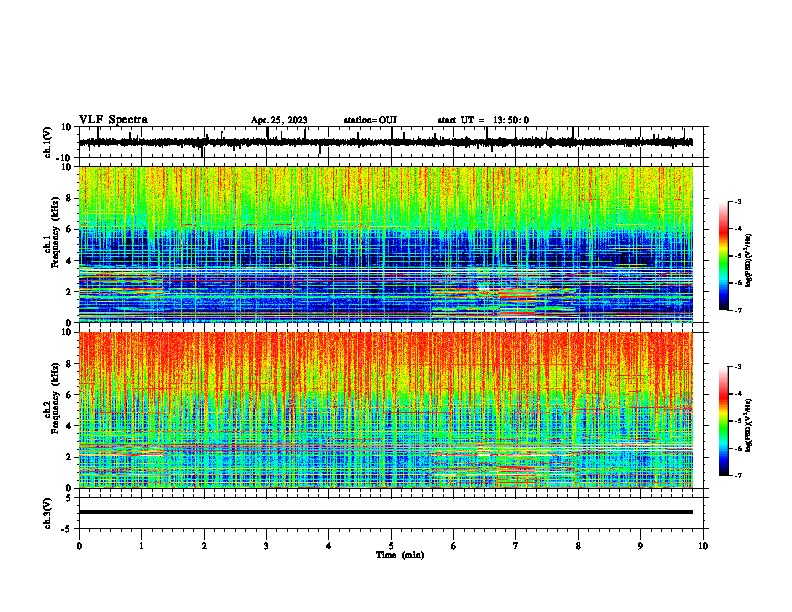Click the "VLF Spectra" title text
Image resolution: width=792 pixels, height=612 pixels.
tap(113, 119)
